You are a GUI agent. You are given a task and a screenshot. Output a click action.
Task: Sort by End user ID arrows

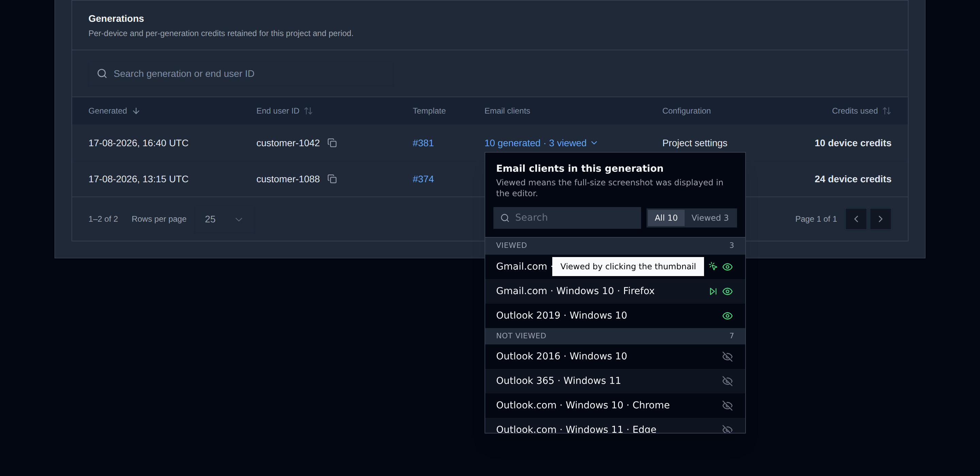(x=309, y=111)
